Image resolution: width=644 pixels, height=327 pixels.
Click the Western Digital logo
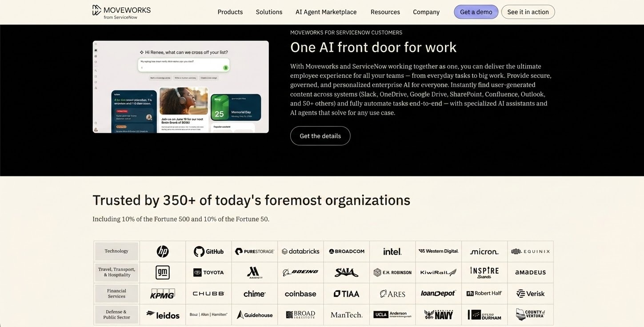[438, 251]
